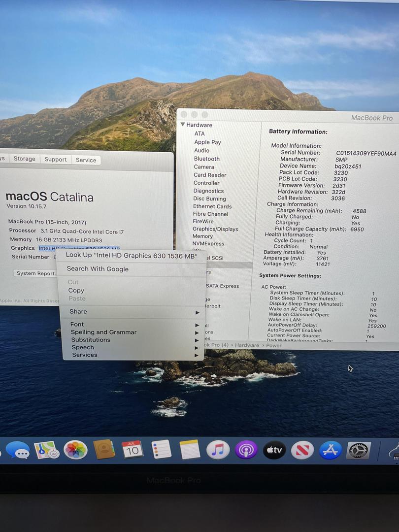Click Power in the bottom path bar
Image resolution: width=399 pixels, height=532 pixels.
[x=274, y=345]
